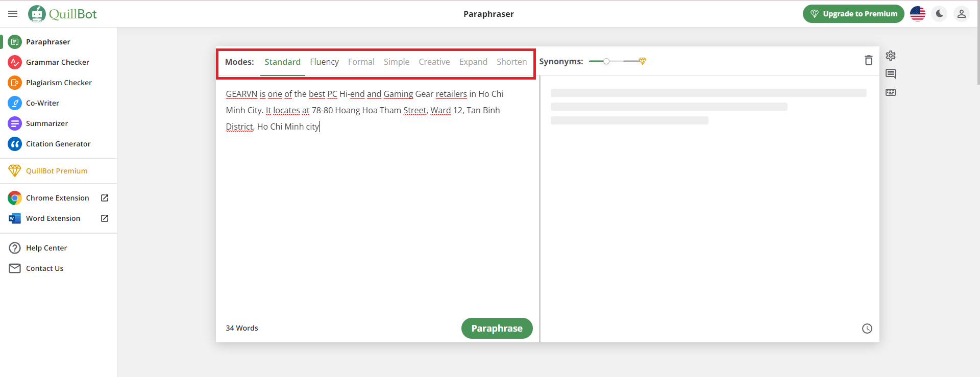
Task: Click the page vertical scrollbar
Action: (x=978, y=43)
